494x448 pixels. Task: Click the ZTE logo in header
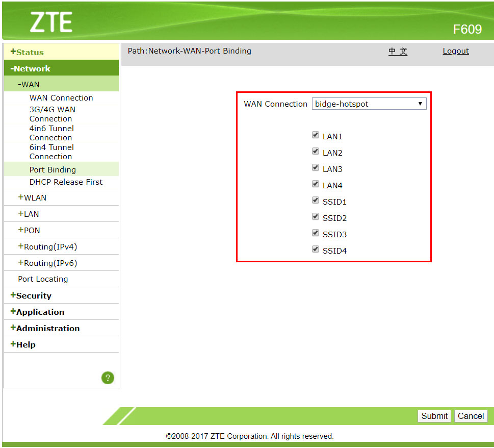click(x=51, y=22)
